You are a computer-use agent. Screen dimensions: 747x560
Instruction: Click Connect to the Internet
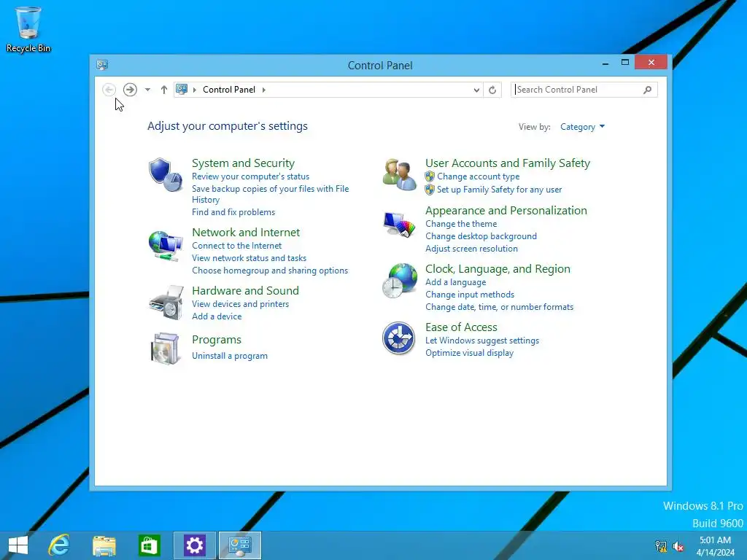[236, 246]
